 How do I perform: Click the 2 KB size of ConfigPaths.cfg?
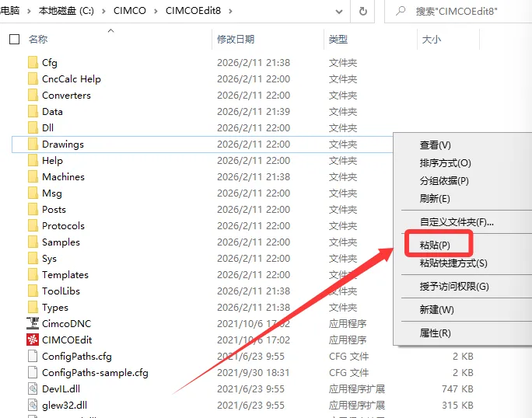pyautogui.click(x=463, y=357)
